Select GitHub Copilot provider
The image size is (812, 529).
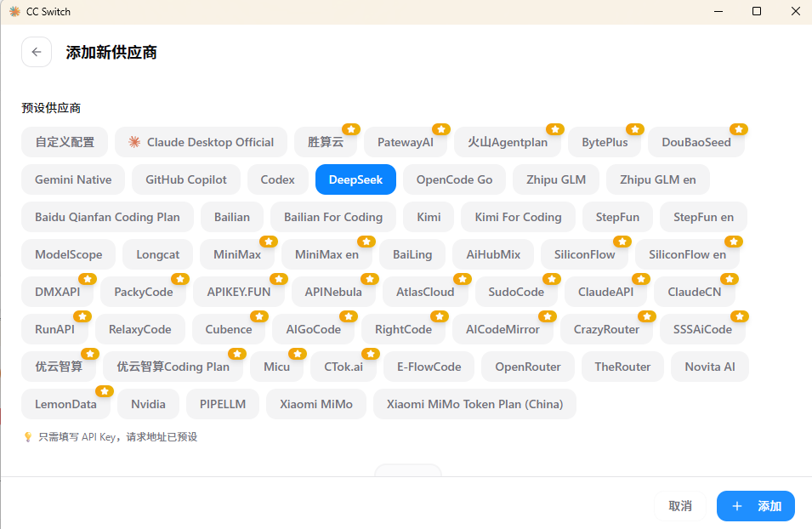point(186,179)
